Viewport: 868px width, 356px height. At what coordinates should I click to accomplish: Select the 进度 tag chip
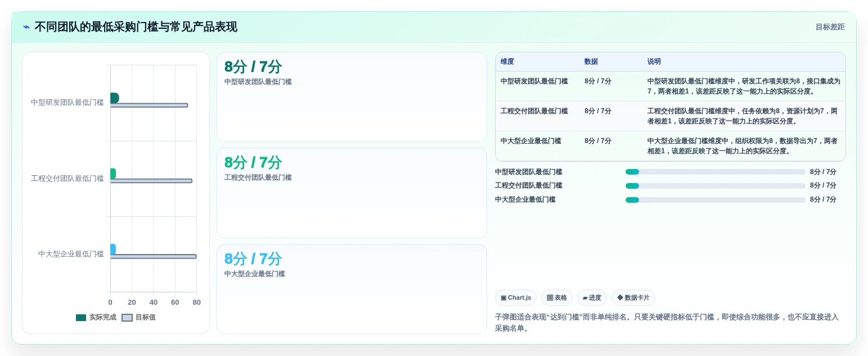point(592,297)
